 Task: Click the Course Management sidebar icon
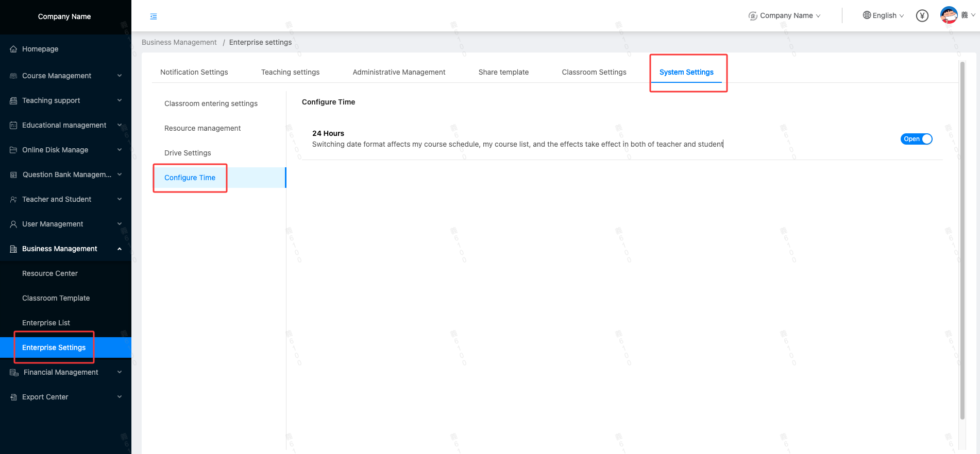click(13, 76)
